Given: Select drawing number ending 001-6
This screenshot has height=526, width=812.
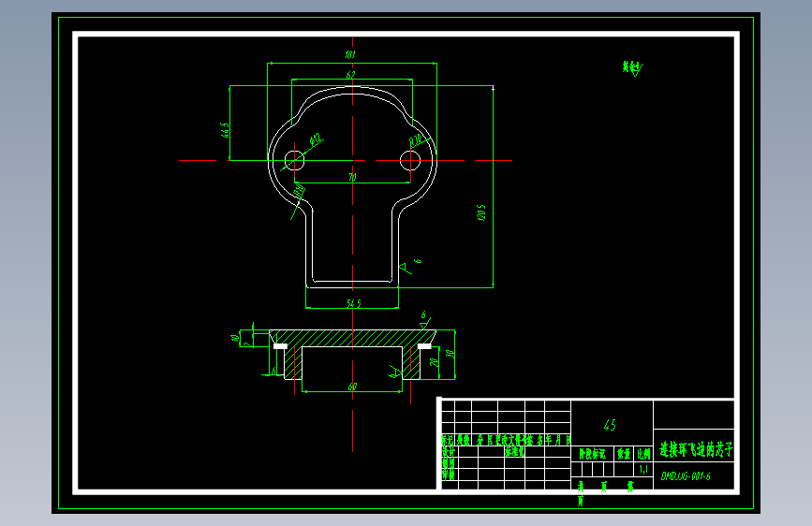Looking at the screenshot, I should 686,476.
